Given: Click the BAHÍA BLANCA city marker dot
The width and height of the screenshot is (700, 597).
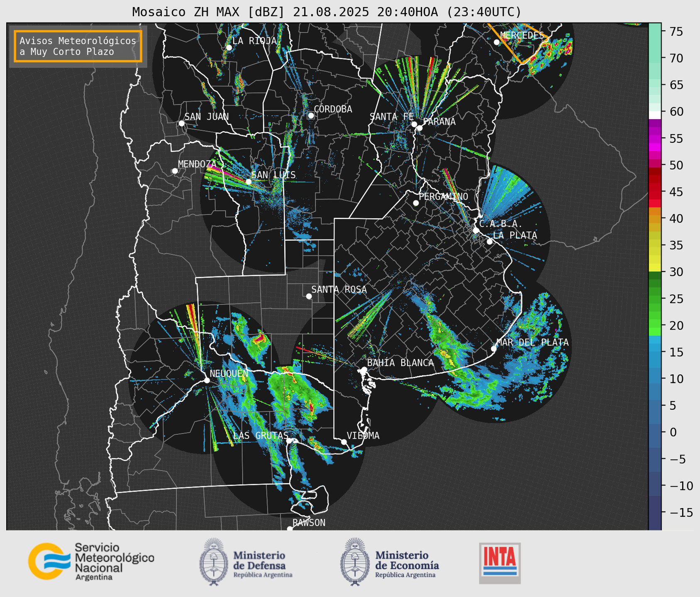Looking at the screenshot, I should coord(364,369).
